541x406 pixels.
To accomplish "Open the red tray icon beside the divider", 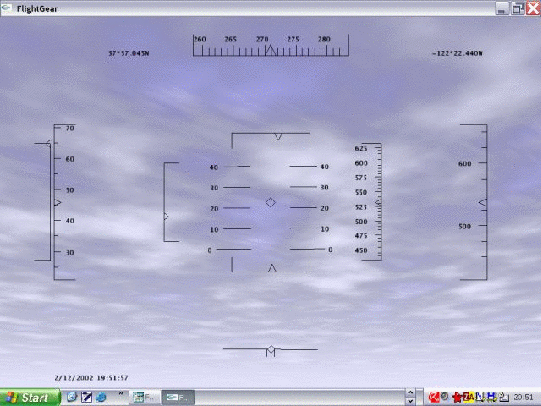I will (433, 398).
